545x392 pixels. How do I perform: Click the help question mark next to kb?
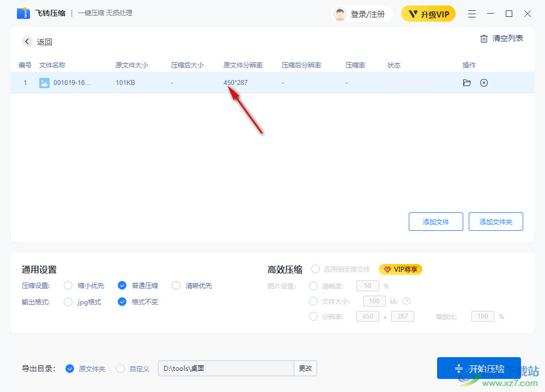[407, 301]
